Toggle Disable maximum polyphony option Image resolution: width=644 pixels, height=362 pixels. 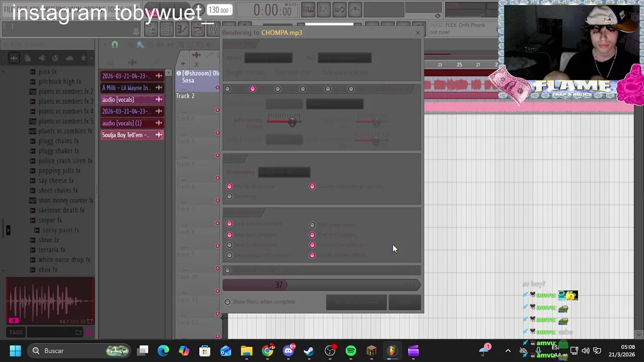[x=312, y=186]
